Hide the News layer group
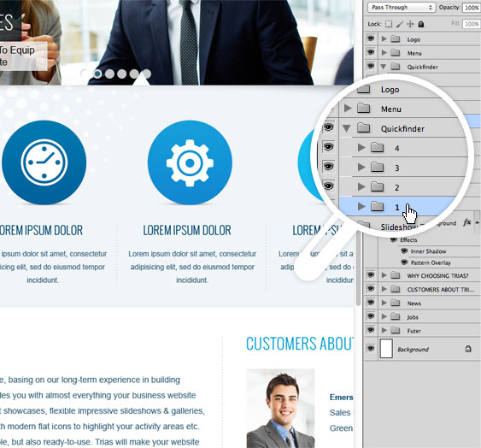Viewport: 481px width, 448px height. tap(371, 303)
